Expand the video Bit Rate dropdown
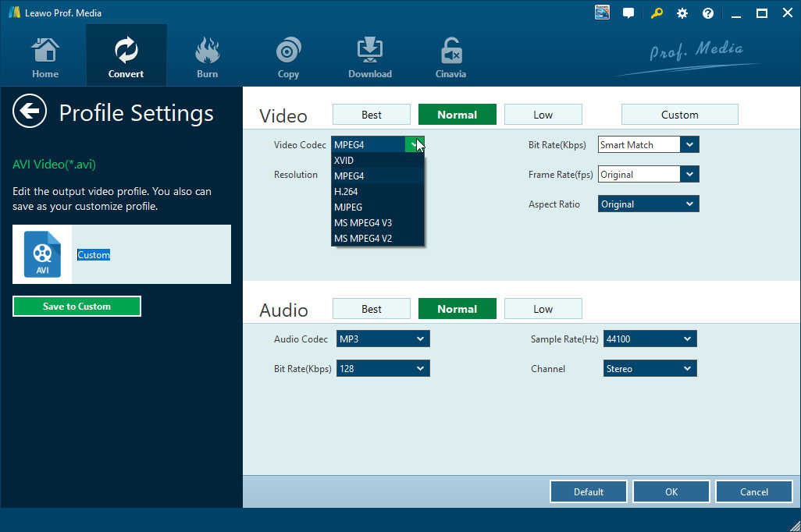Image resolution: width=801 pixels, height=532 pixels. pos(689,145)
